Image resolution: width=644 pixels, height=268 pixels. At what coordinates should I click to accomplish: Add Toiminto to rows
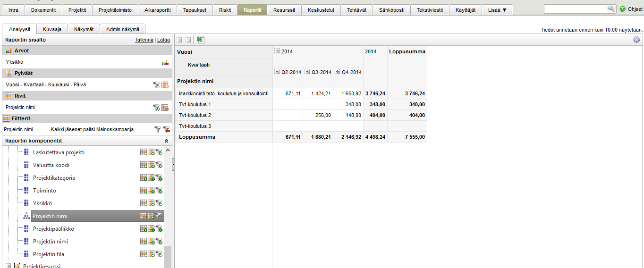coord(144,191)
